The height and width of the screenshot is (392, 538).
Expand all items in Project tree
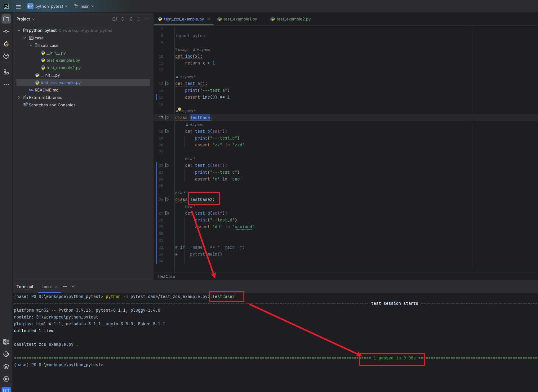coord(123,19)
